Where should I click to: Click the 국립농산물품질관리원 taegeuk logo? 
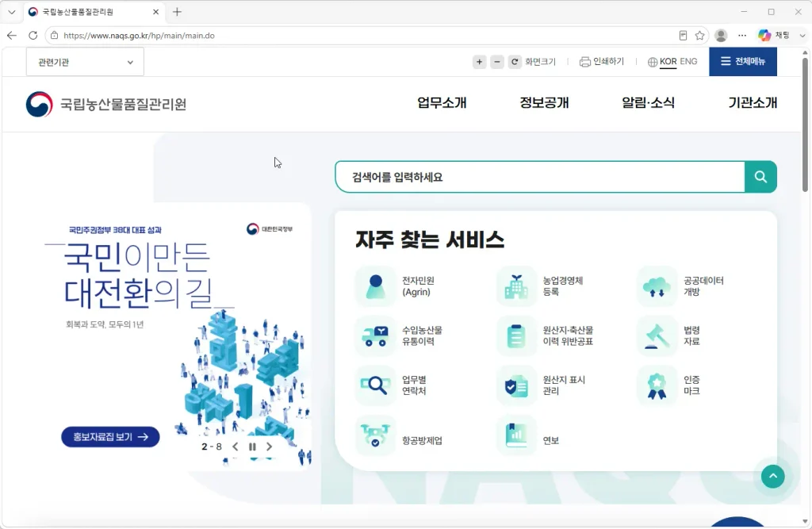click(x=40, y=104)
